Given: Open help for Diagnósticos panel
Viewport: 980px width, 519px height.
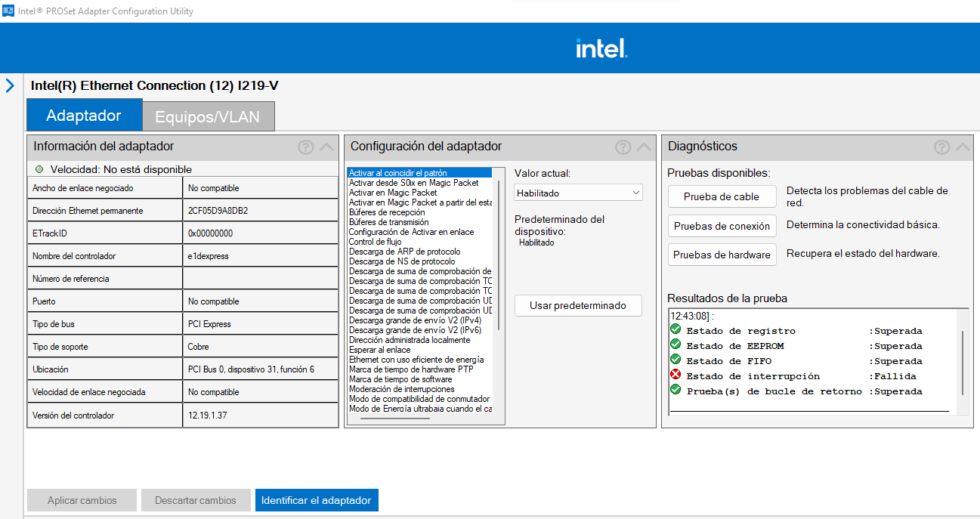Looking at the screenshot, I should point(941,147).
